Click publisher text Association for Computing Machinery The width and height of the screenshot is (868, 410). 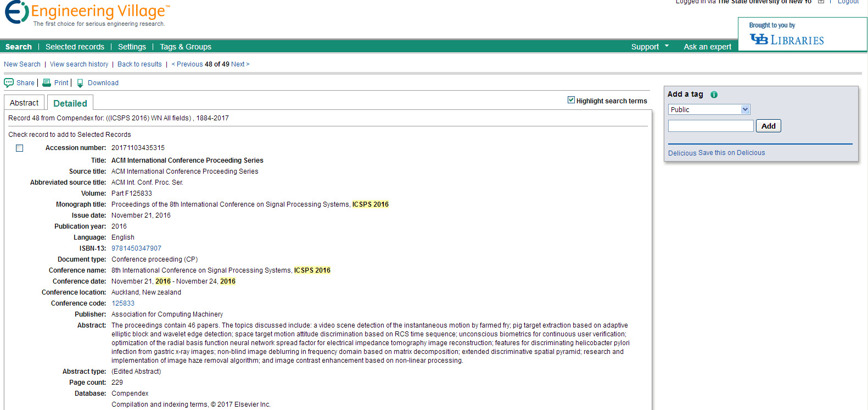tap(167, 314)
